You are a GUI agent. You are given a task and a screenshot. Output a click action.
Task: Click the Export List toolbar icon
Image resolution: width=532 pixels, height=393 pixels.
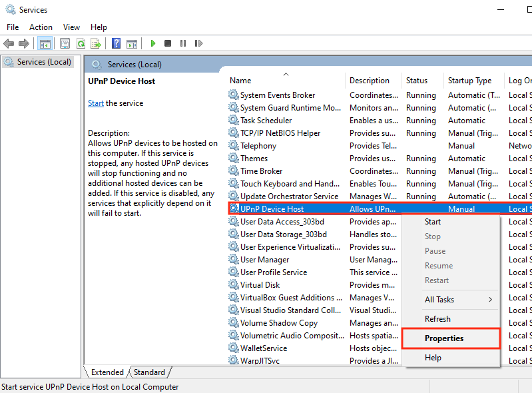[96, 43]
